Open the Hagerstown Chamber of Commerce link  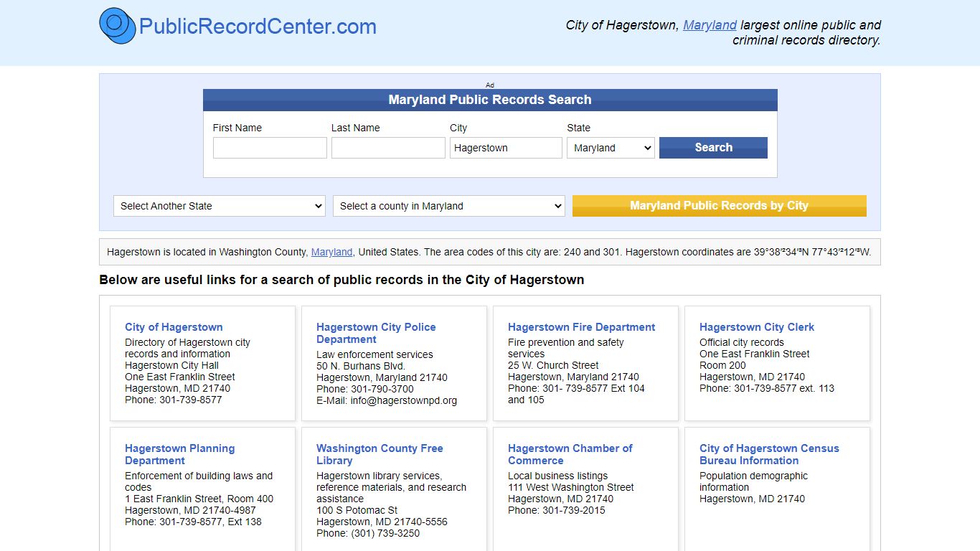pos(570,454)
